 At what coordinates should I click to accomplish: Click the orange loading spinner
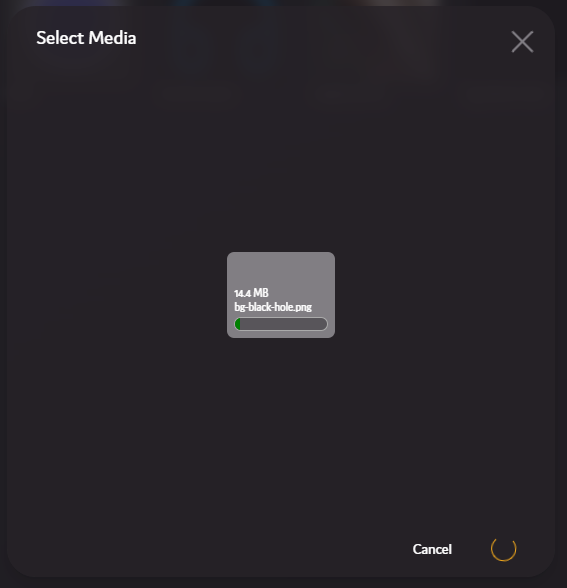tap(504, 549)
